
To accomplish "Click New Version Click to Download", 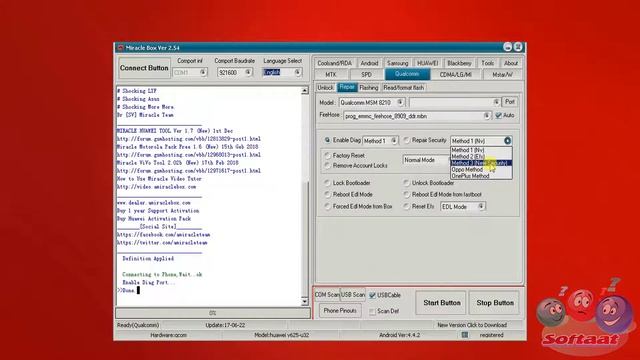I will point(472,325).
